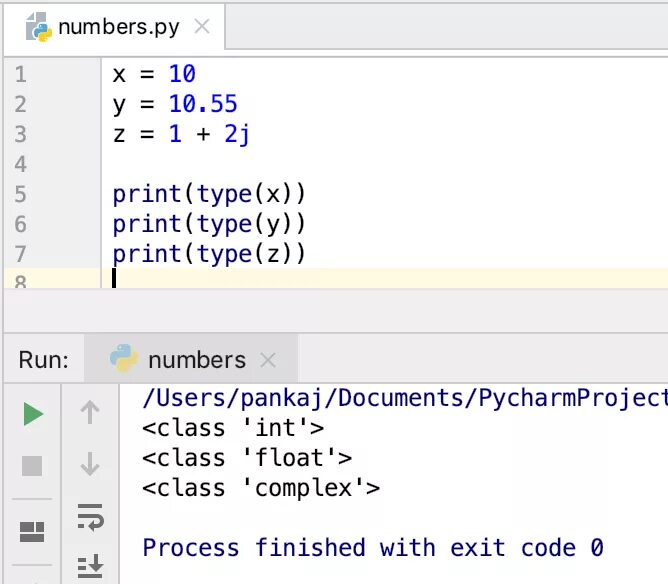
Task: Click the Python icon on numbers run tab
Action: click(124, 358)
